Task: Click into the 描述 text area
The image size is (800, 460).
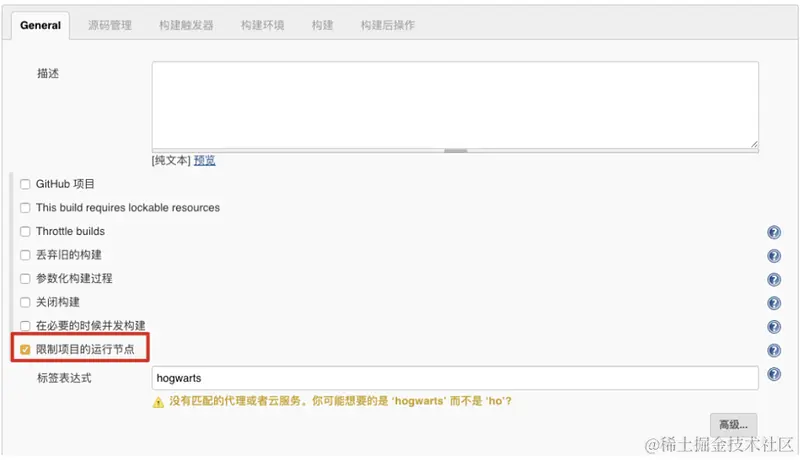Action: (x=455, y=105)
